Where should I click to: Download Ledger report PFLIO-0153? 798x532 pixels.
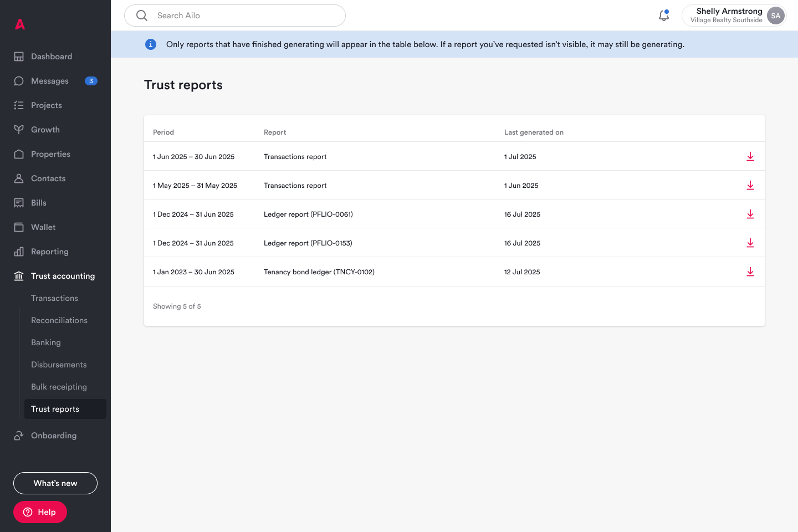(750, 243)
